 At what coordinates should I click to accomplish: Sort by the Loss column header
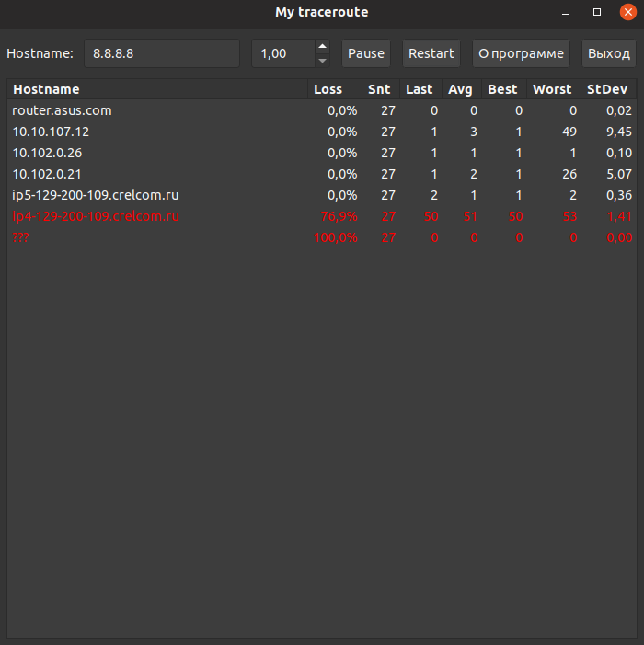pos(328,89)
